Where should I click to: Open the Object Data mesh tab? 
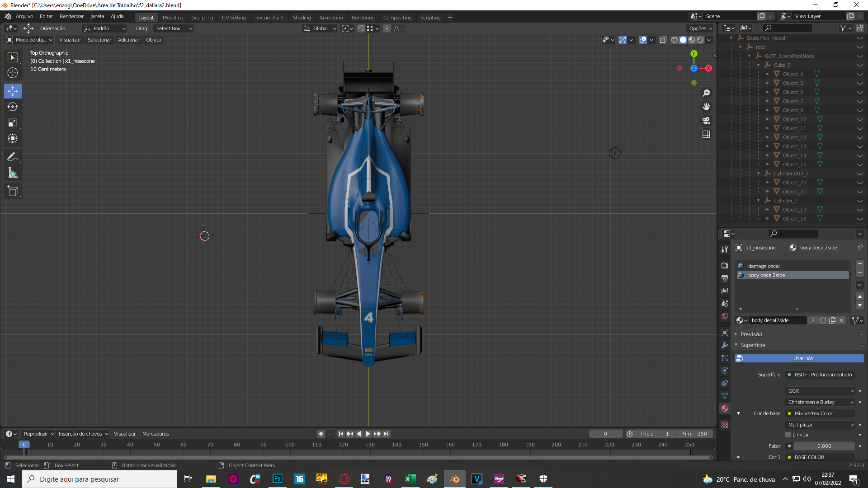725,396
